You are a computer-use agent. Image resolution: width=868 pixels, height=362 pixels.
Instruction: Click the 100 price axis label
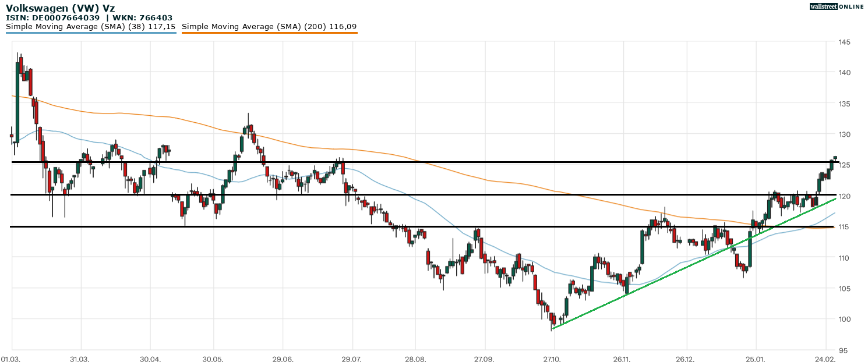click(x=844, y=319)
